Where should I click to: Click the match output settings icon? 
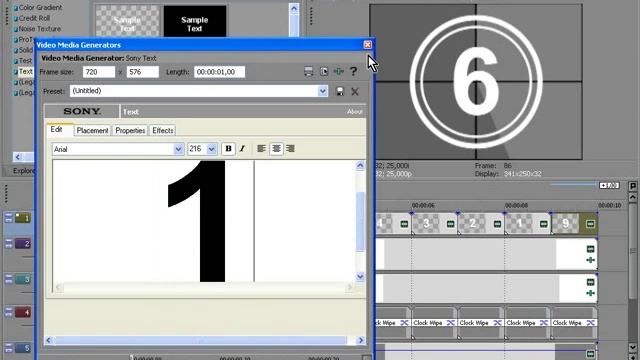(309, 71)
